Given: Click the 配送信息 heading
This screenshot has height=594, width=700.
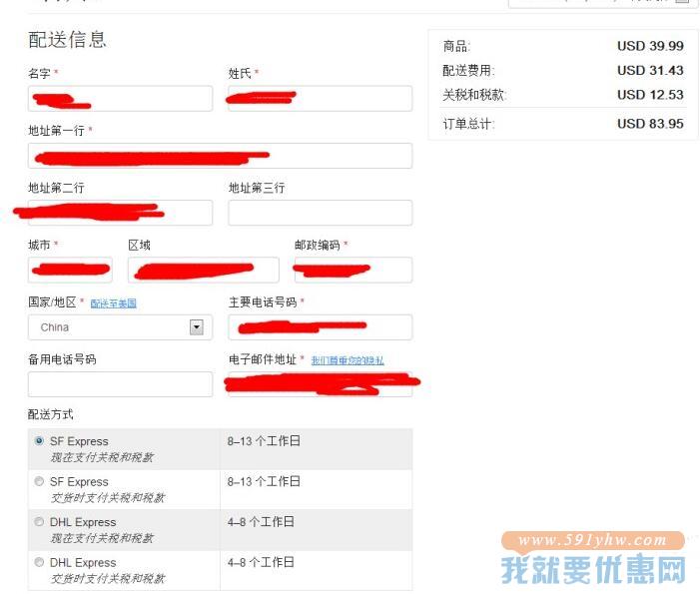Looking at the screenshot, I should (x=68, y=39).
